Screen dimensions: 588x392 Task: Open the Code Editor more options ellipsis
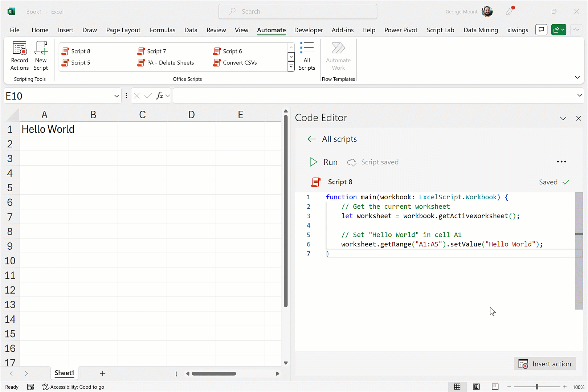561,162
